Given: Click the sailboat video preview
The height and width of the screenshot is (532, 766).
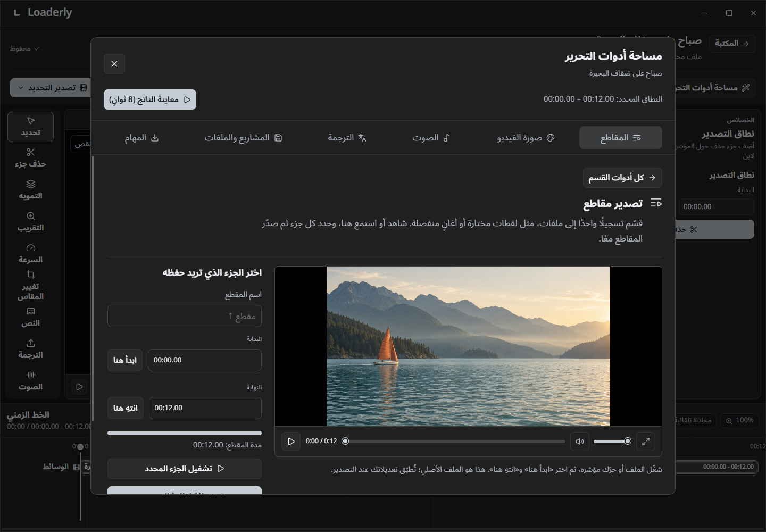Looking at the screenshot, I should (x=468, y=346).
